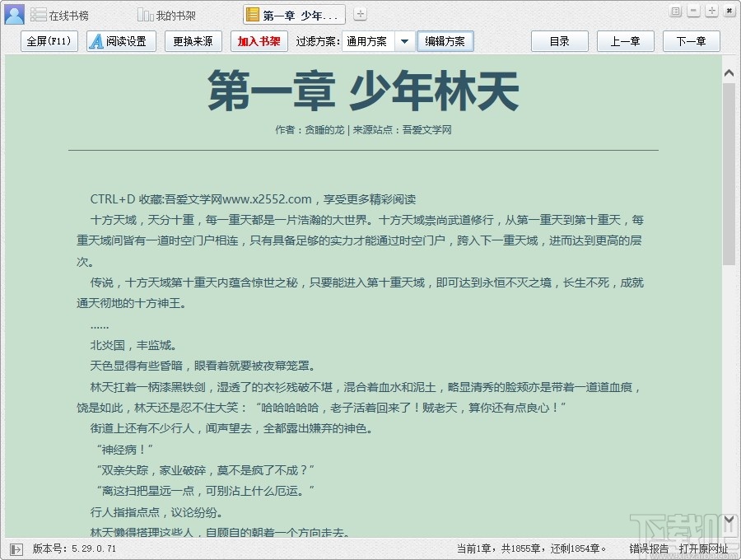The height and width of the screenshot is (560, 741).
Task: Open the 过滤方案 filter scheme dropdown
Action: pos(405,40)
